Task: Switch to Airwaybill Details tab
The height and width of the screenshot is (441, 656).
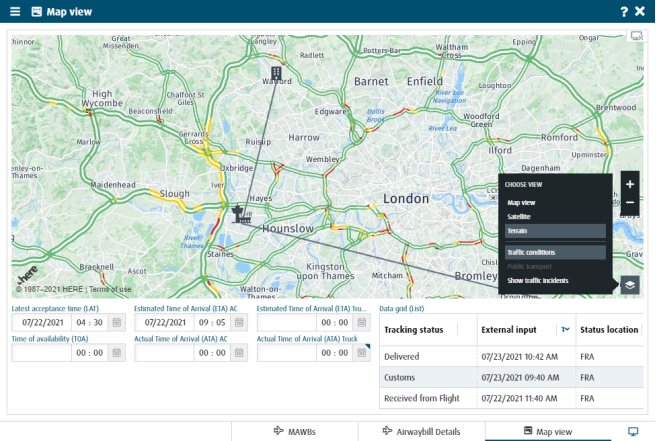Action: 422,431
